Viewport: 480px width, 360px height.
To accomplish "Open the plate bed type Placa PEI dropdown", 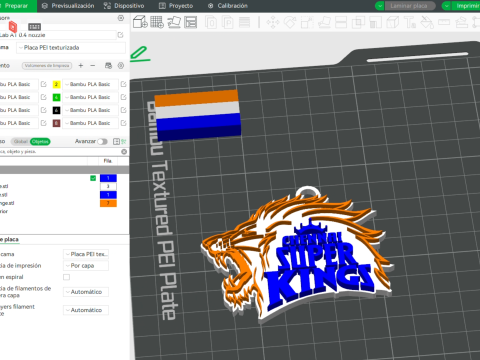I will [86, 254].
